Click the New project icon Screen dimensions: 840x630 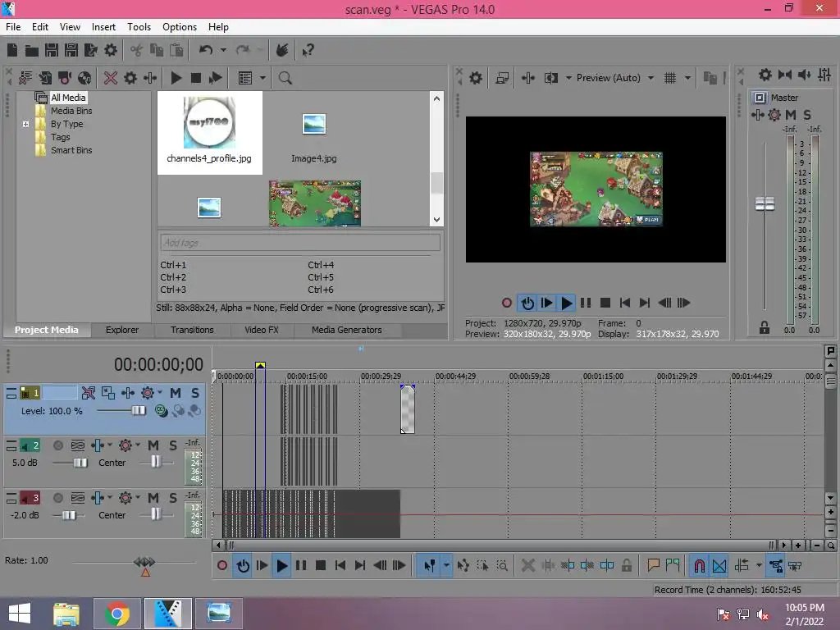pyautogui.click(x=11, y=50)
